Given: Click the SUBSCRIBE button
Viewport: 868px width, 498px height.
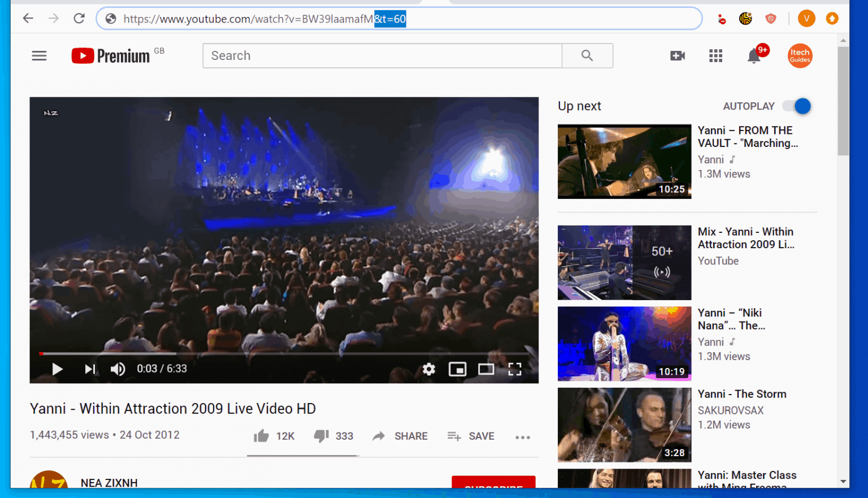Looking at the screenshot, I should (493, 486).
